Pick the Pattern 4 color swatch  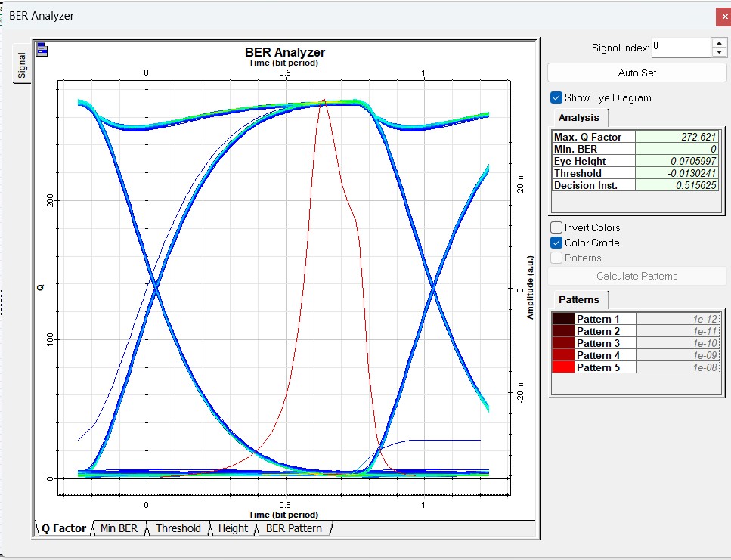click(563, 355)
